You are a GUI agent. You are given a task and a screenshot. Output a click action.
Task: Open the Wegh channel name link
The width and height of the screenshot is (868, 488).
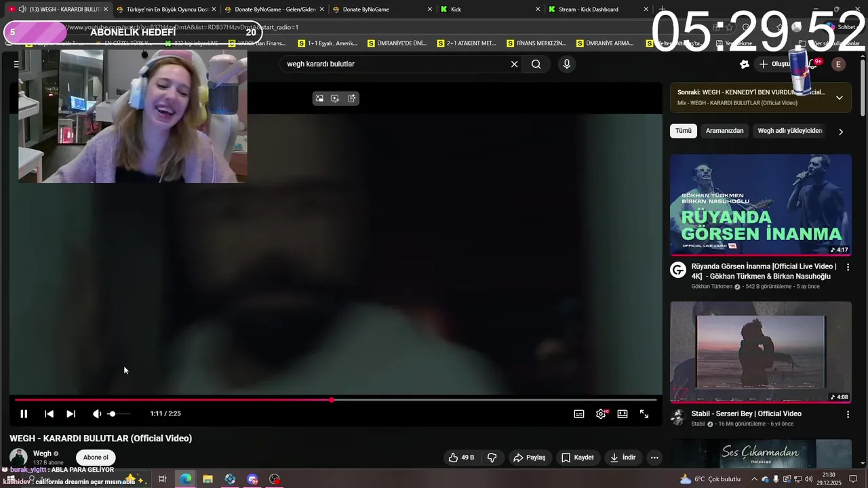[x=42, y=453]
